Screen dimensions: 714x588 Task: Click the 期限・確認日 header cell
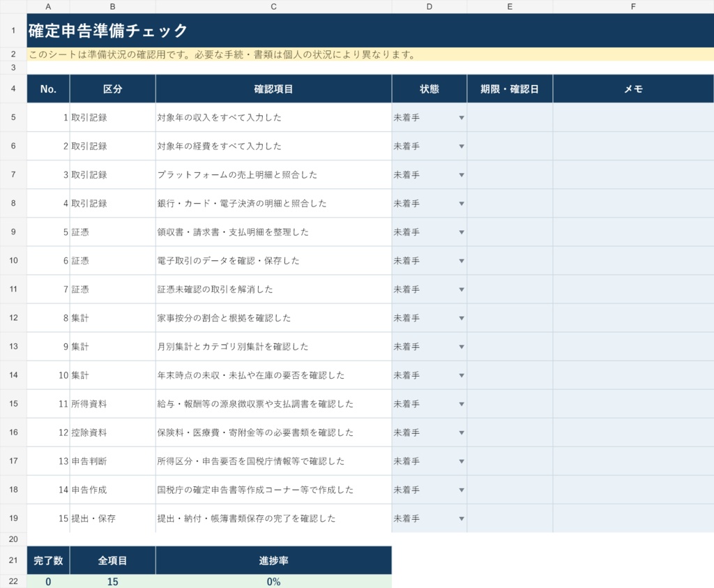point(510,89)
